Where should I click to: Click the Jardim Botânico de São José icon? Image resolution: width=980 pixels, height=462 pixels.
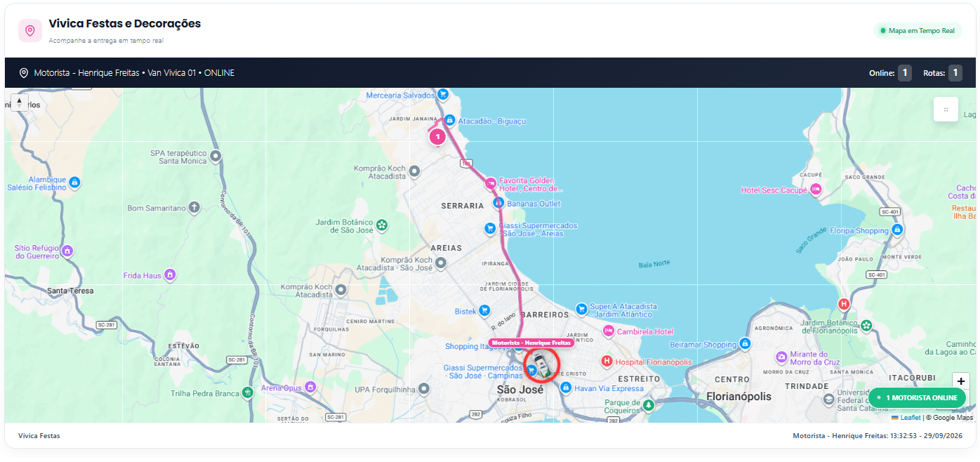coord(382,225)
